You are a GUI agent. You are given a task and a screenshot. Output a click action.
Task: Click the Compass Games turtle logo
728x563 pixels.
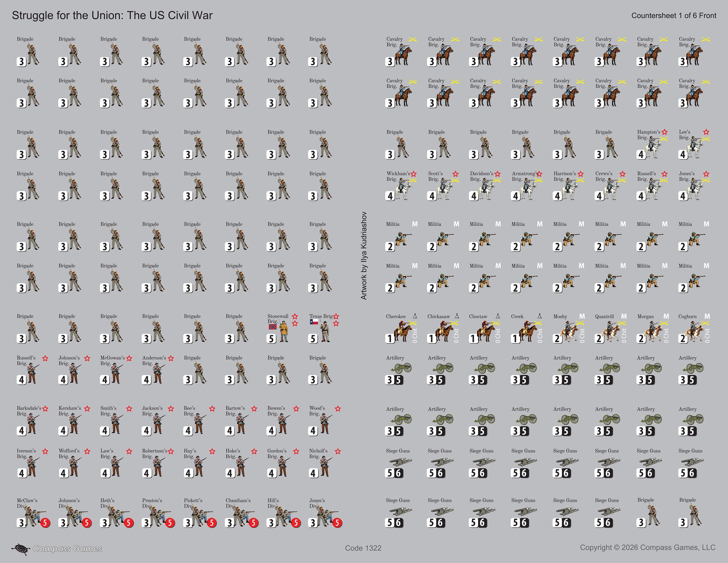pyautogui.click(x=21, y=549)
